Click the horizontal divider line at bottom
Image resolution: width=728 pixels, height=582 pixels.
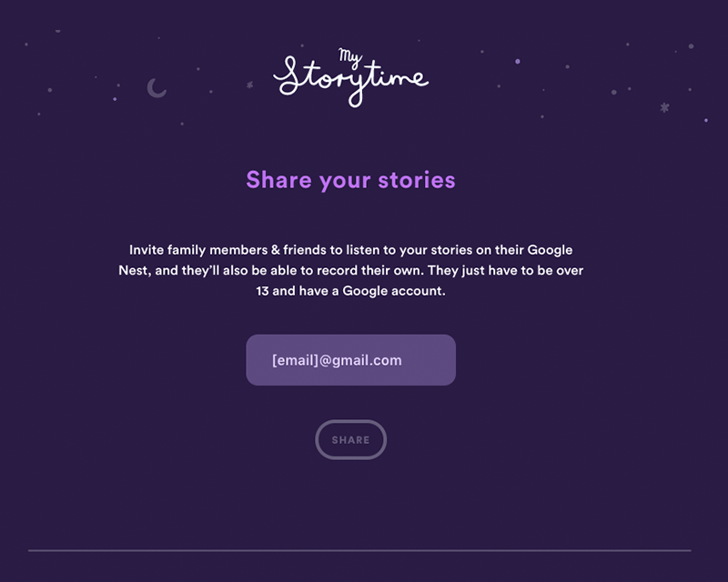tap(359, 550)
